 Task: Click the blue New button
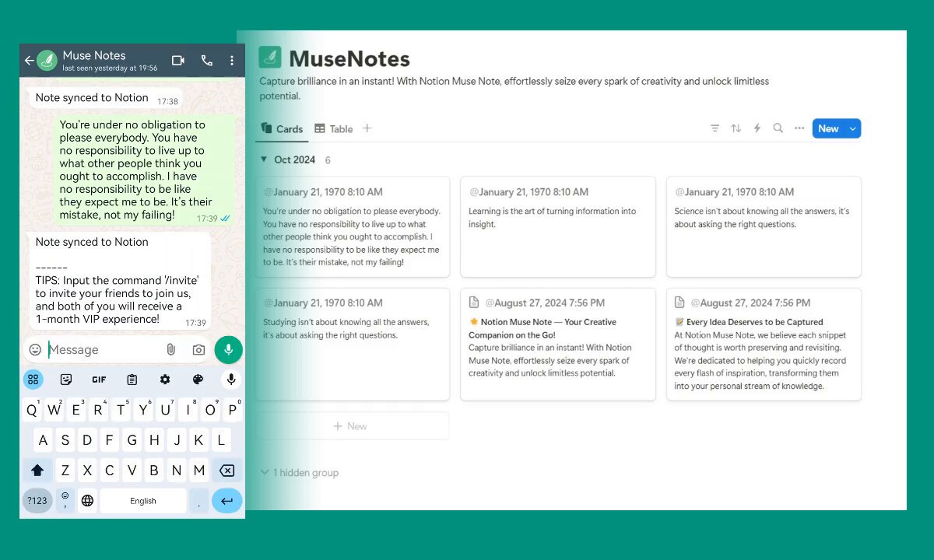pos(828,129)
